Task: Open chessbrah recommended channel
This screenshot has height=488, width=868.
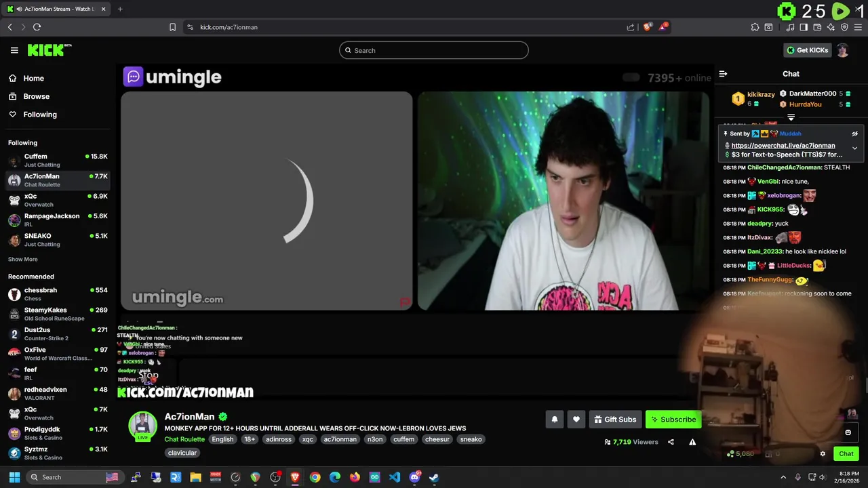Action: coord(58,294)
